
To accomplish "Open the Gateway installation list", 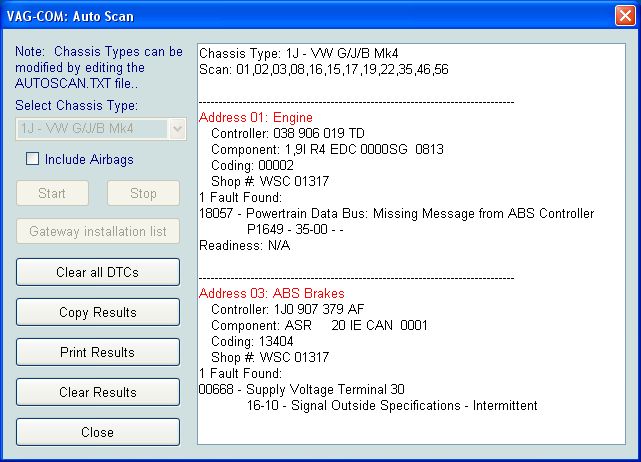I will pyautogui.click(x=98, y=231).
